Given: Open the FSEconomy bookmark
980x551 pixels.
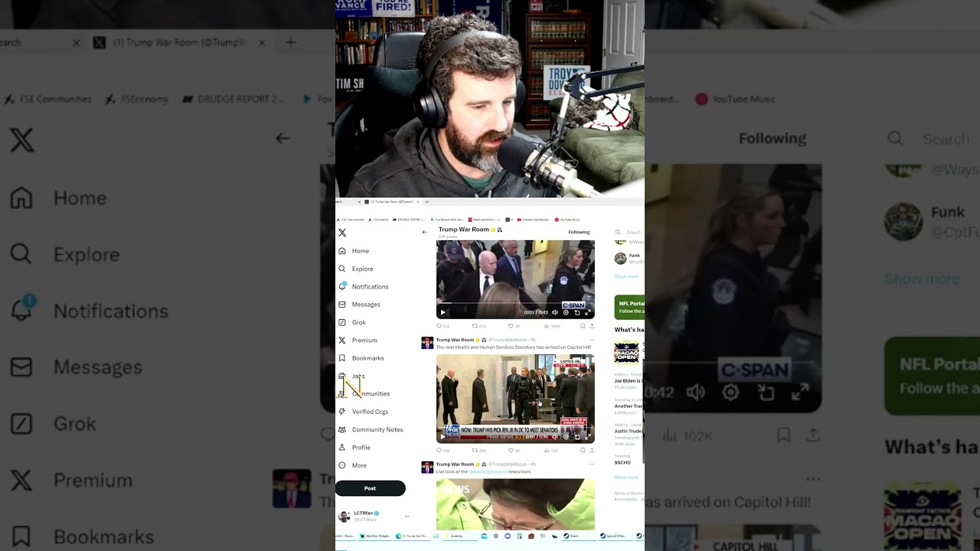Looking at the screenshot, I should 379,220.
